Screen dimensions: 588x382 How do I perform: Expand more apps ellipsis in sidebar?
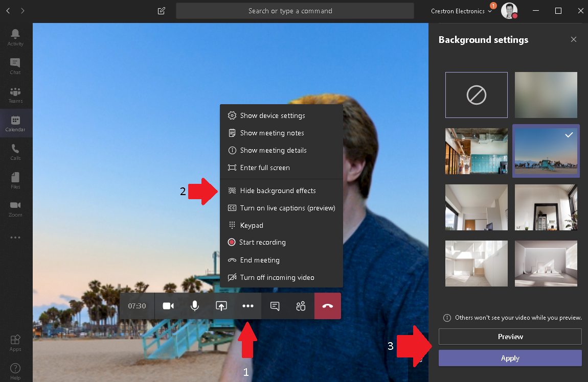15,237
